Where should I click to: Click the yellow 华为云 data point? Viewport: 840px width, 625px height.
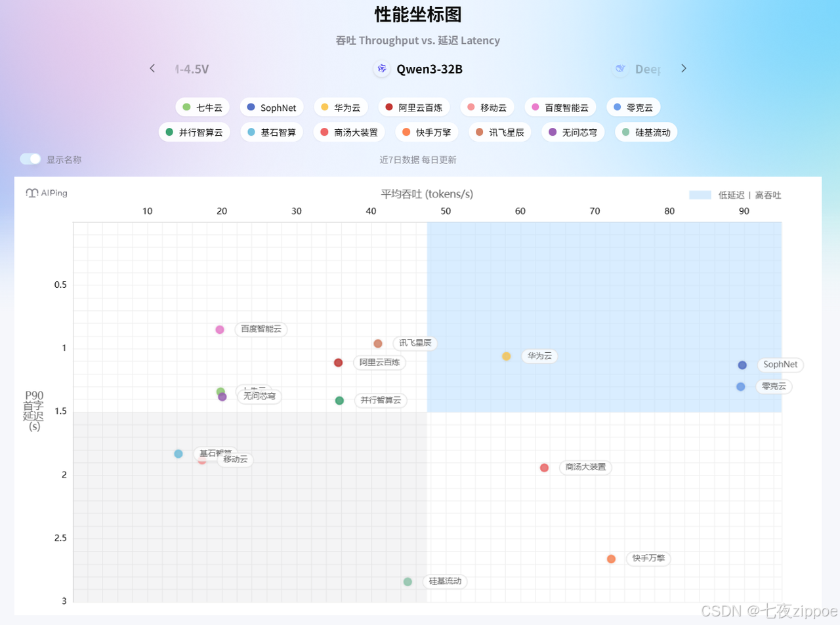(x=506, y=356)
